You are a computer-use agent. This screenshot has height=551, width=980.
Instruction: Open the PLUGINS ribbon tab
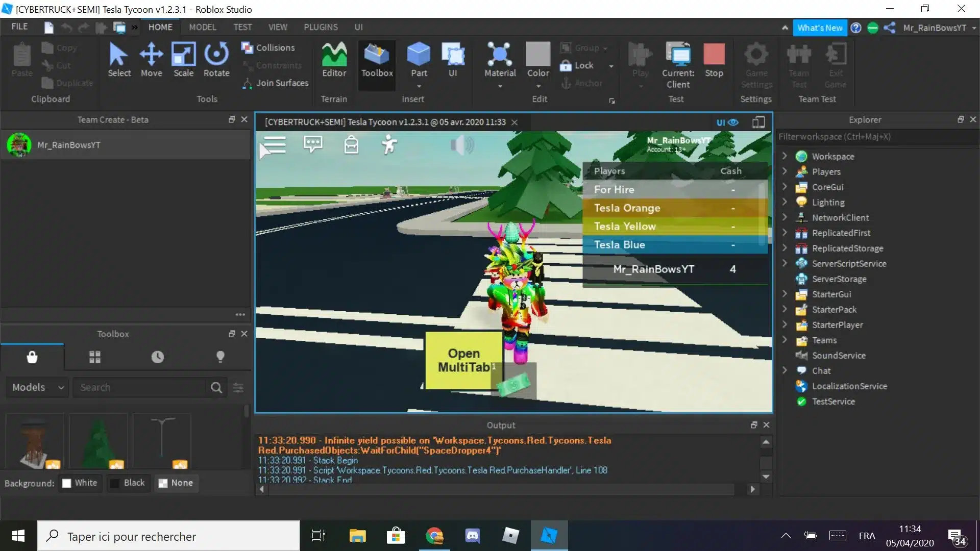coord(321,27)
